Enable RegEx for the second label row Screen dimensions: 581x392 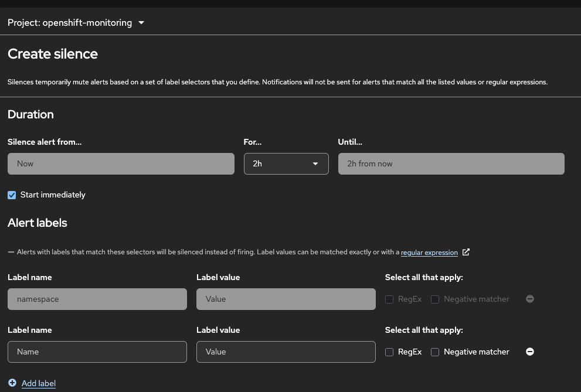tap(389, 352)
